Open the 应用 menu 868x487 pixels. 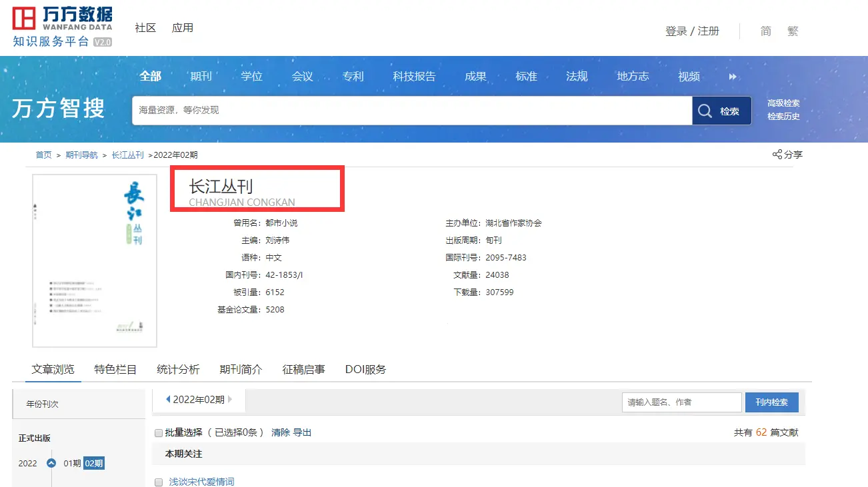tap(183, 28)
